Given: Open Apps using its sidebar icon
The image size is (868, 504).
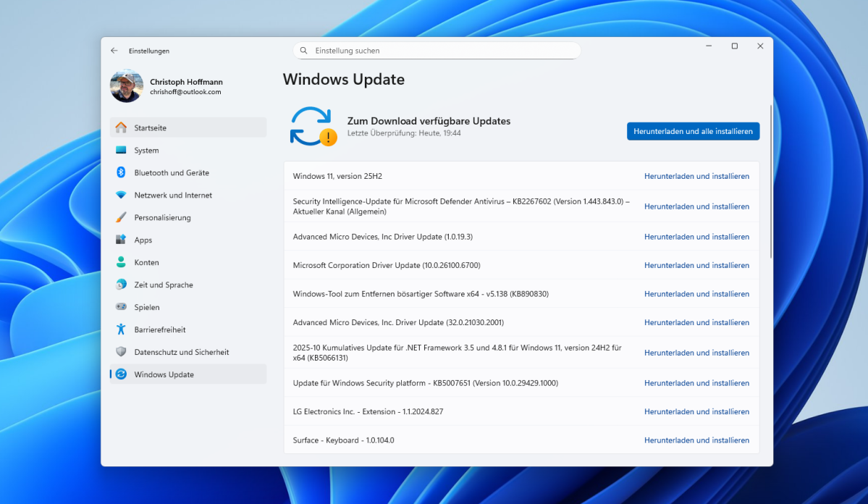Looking at the screenshot, I should point(121,240).
